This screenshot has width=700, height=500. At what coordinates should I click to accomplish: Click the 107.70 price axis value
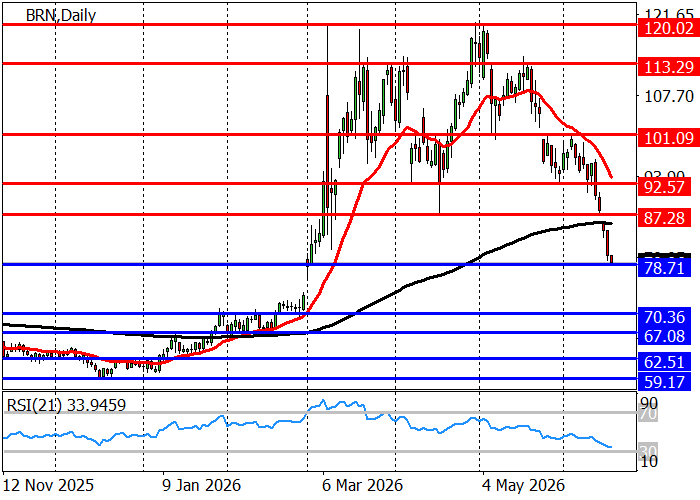coord(668,96)
